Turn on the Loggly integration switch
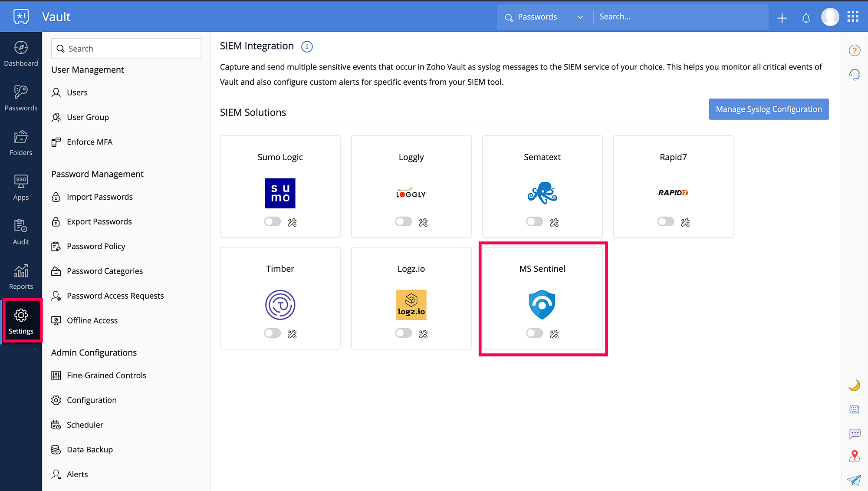The height and width of the screenshot is (491, 868). coord(403,221)
